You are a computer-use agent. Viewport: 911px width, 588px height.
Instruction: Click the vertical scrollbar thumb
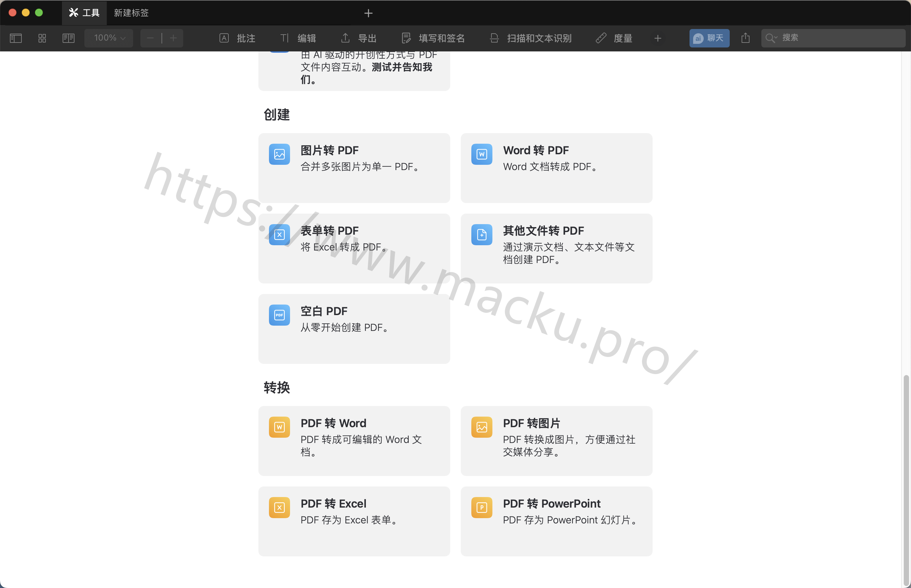coord(906,480)
